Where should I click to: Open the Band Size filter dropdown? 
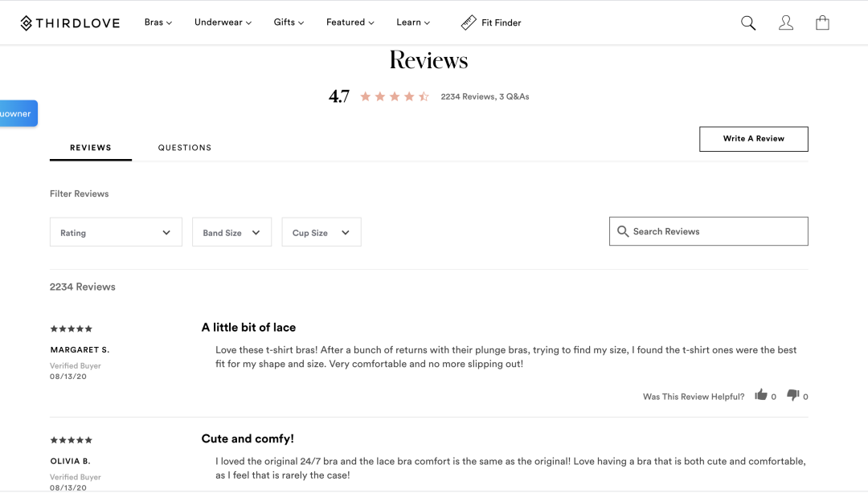tap(231, 233)
